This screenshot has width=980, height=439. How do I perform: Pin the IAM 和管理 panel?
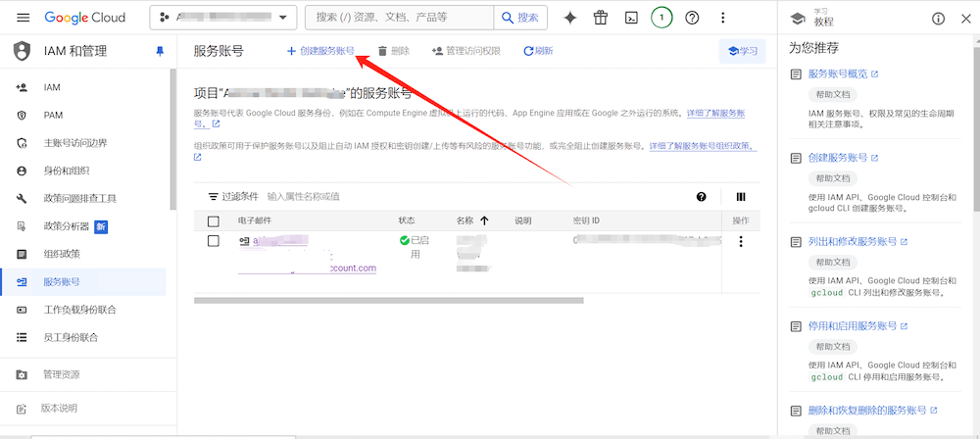click(x=161, y=51)
